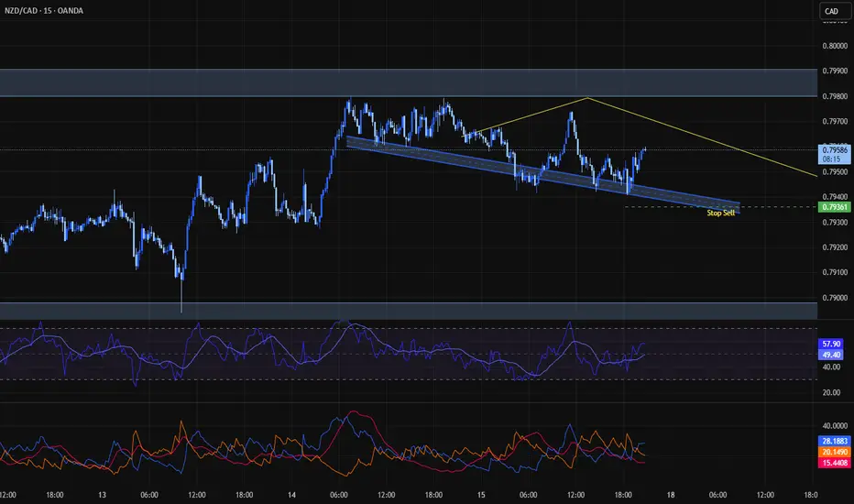Image resolution: width=854 pixels, height=504 pixels.
Task: Click the upper grey resistance zone rectangle
Action: (x=409, y=82)
